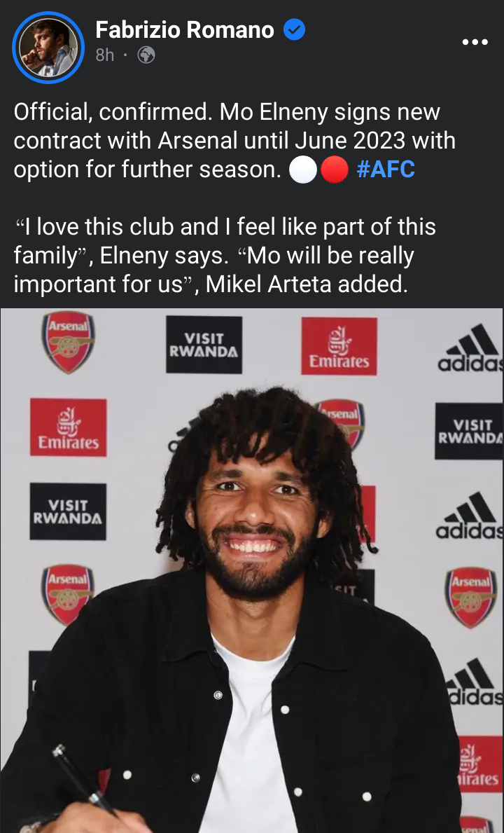
Task: Open the 8h post timestamp
Action: coord(105,55)
